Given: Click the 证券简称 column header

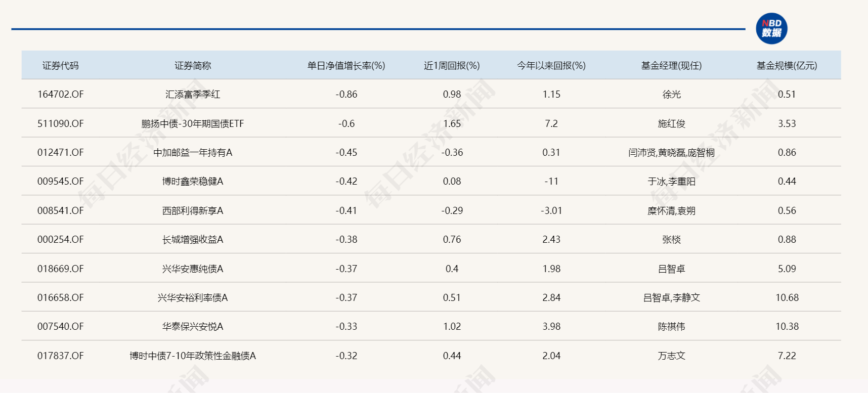Looking at the screenshot, I should pyautogui.click(x=193, y=65).
